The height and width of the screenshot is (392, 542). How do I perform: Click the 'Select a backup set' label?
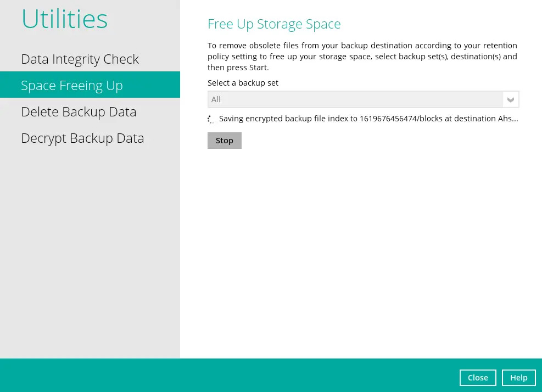[x=243, y=82]
